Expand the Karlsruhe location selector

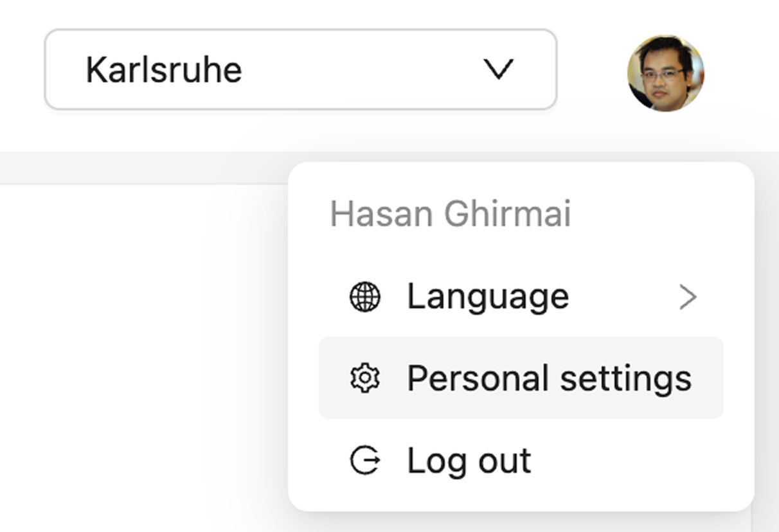302,70
